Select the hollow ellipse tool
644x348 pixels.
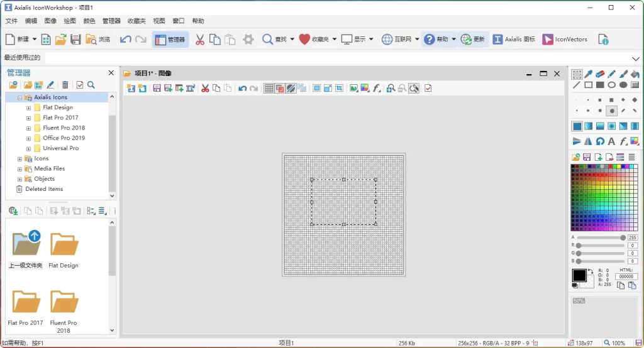pyautogui.click(x=611, y=85)
